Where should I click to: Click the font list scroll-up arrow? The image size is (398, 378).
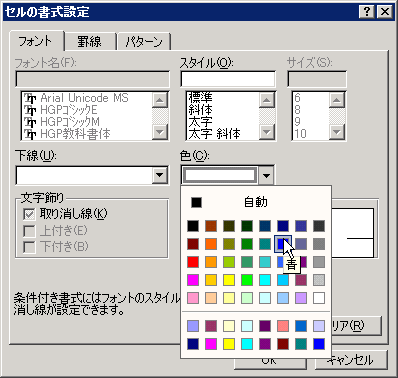point(160,100)
